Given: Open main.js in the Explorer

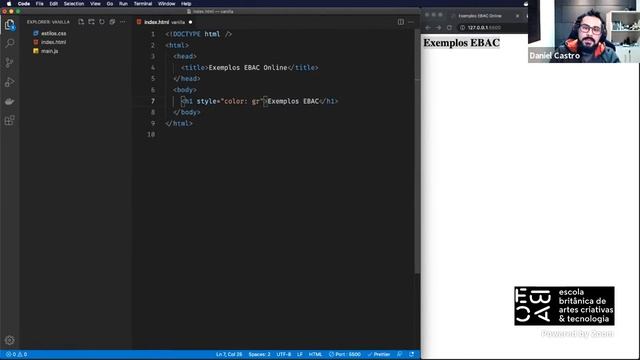Looking at the screenshot, I should pyautogui.click(x=49, y=51).
